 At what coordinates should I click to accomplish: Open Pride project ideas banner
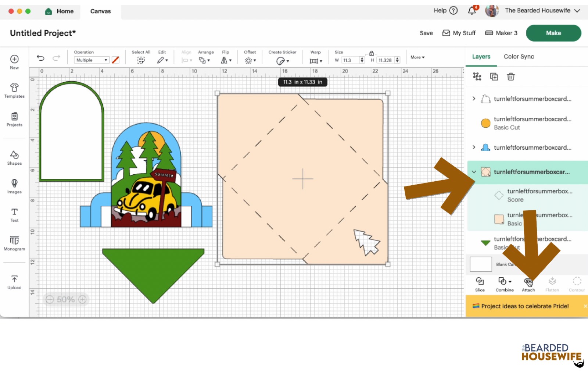click(x=525, y=306)
